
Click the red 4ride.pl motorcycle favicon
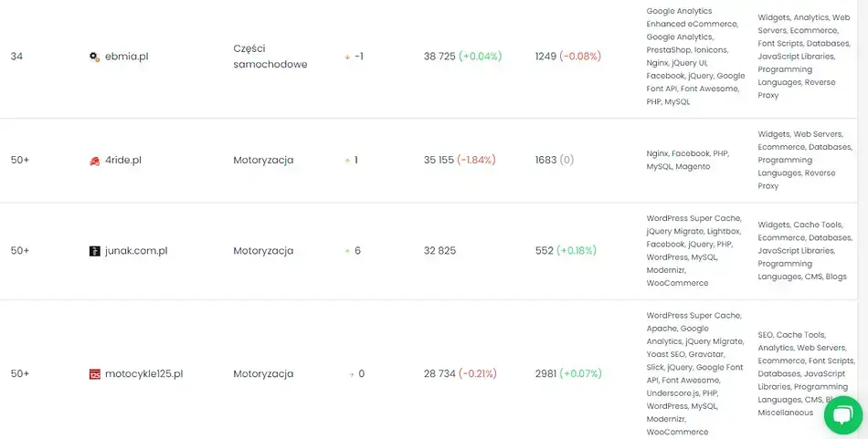point(94,161)
